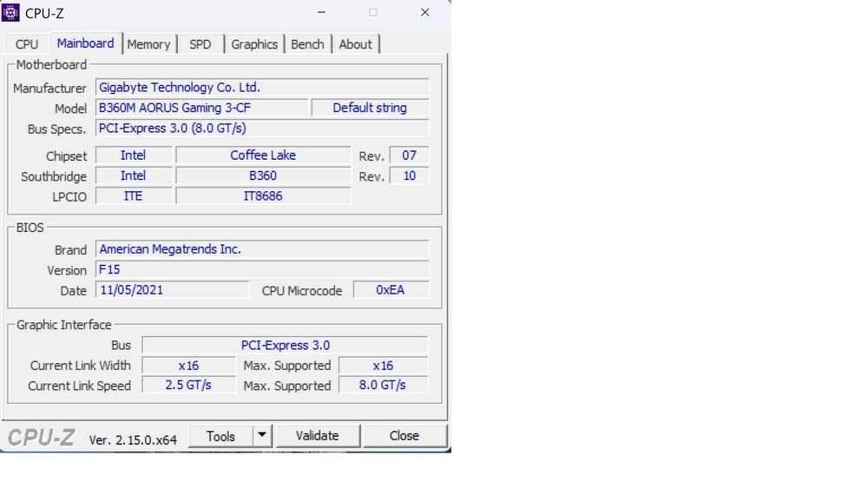Viewport: 868px width, 489px height.
Task: Click the Southbridge vendor field 'Intel'
Action: tap(134, 175)
